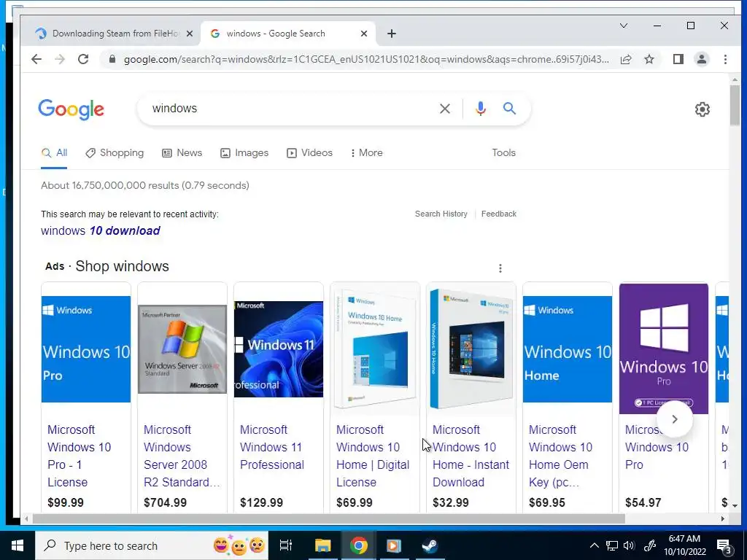Click the horizontal scrollbar thumb
The image size is (747, 560).
click(329, 518)
